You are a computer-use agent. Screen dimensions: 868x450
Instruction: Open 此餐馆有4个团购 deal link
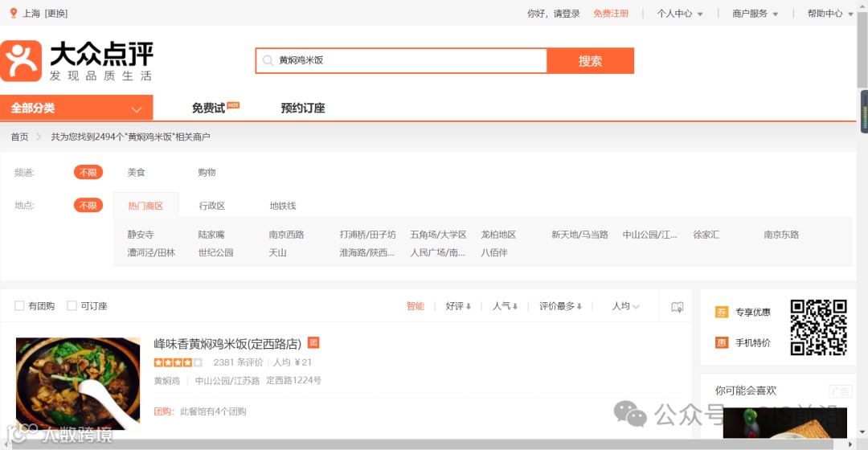213,411
